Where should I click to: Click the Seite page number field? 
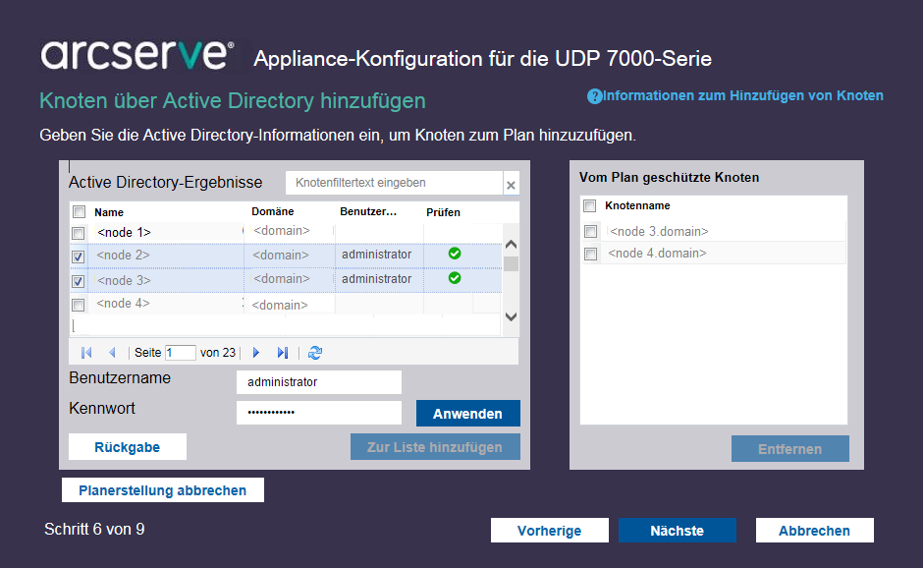pos(181,353)
